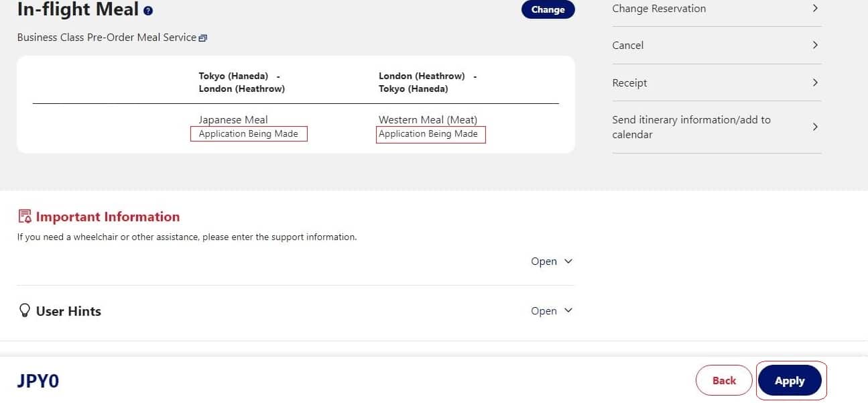Go back using the Back button
The height and width of the screenshot is (403, 868).
(724, 380)
